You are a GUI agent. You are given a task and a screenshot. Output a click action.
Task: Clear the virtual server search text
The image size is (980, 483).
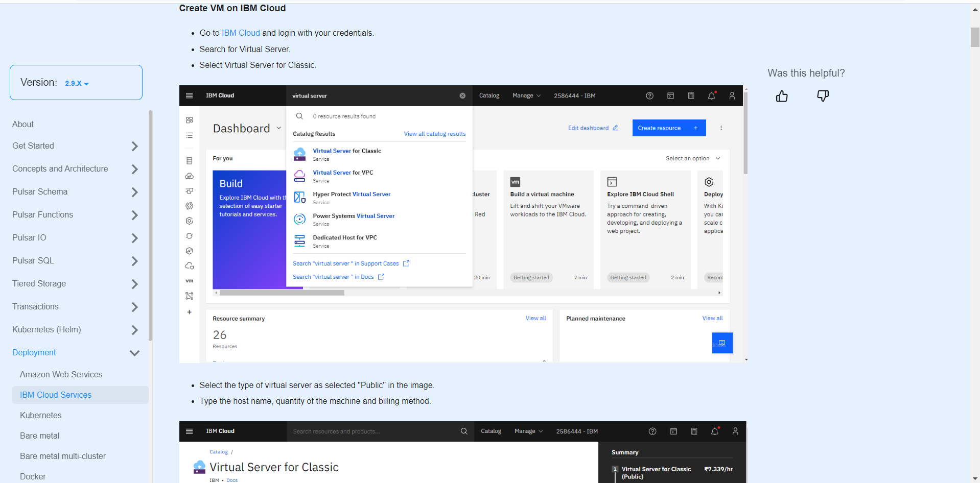462,95
